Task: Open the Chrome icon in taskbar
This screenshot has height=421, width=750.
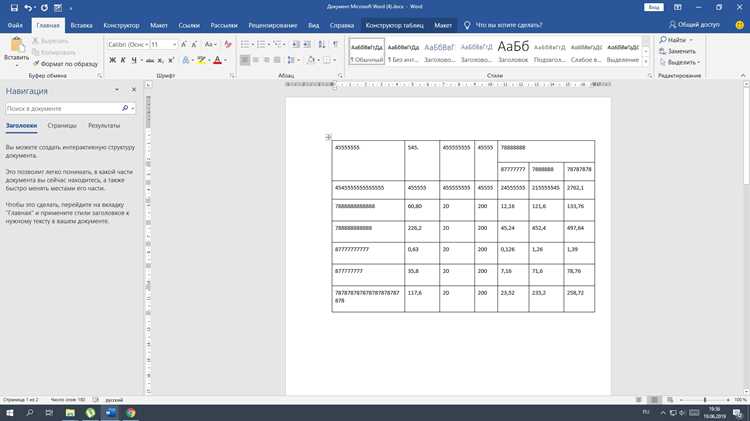Action: coord(131,412)
